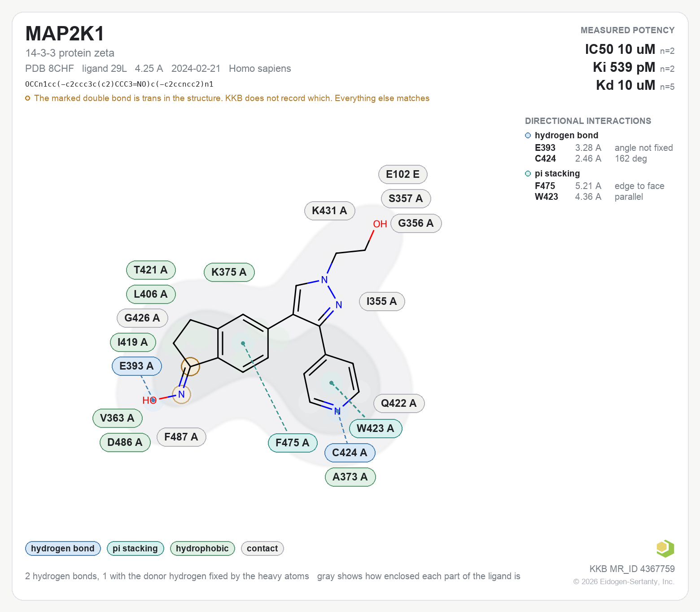The image size is (700, 612).
Task: Click the green hexagon logo icon
Action: 665,548
